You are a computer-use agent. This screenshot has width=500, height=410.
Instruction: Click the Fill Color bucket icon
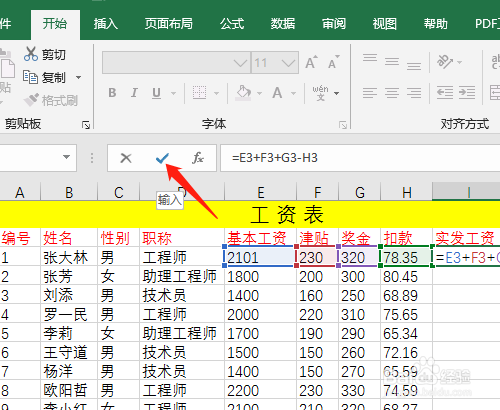[x=243, y=92]
